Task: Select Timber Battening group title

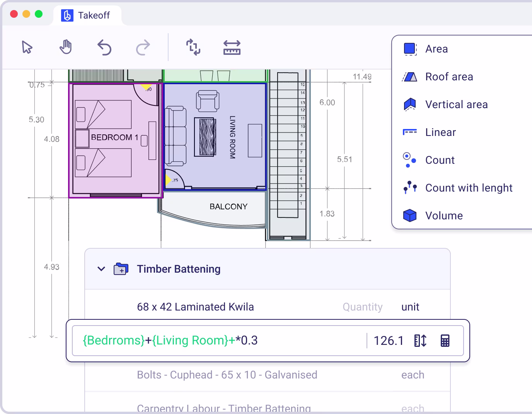Action: click(179, 269)
